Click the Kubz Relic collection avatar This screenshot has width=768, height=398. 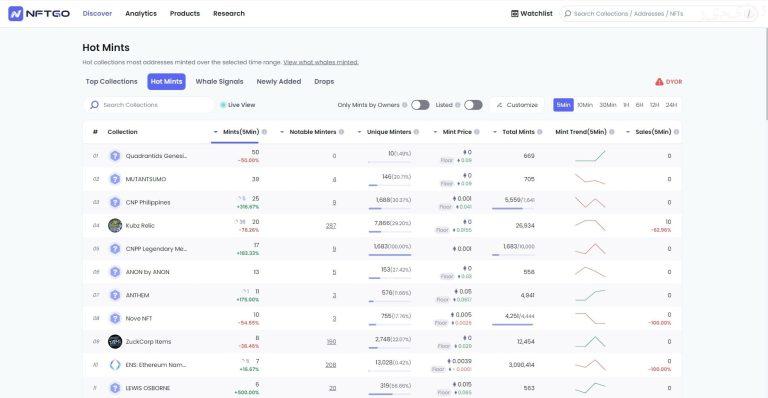click(x=115, y=226)
